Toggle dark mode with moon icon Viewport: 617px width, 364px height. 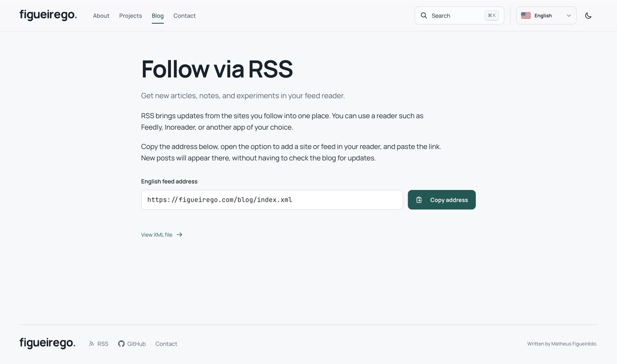click(x=588, y=15)
